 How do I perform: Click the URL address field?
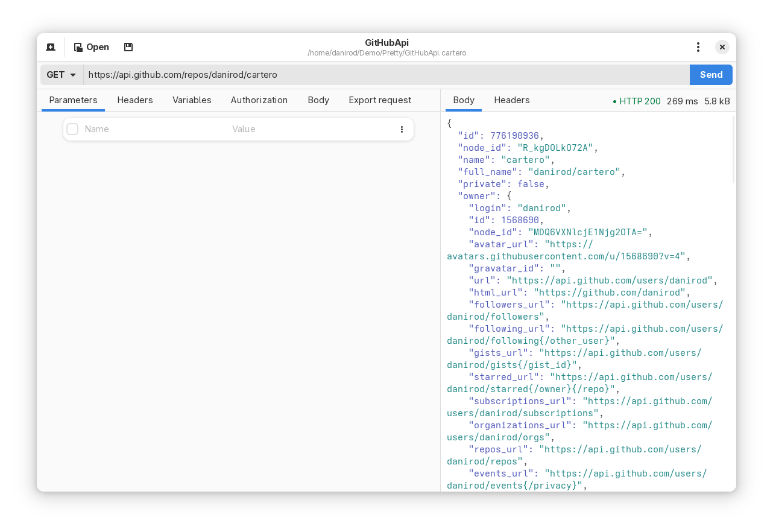301,74
